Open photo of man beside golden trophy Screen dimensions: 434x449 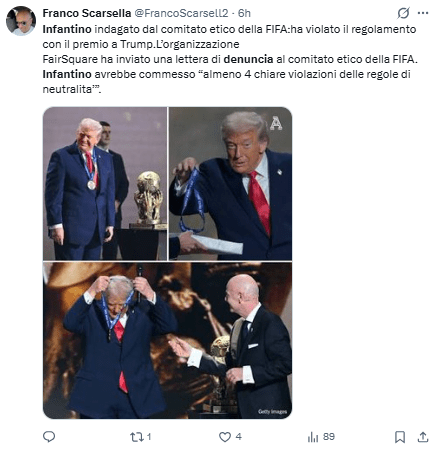[x=105, y=183]
